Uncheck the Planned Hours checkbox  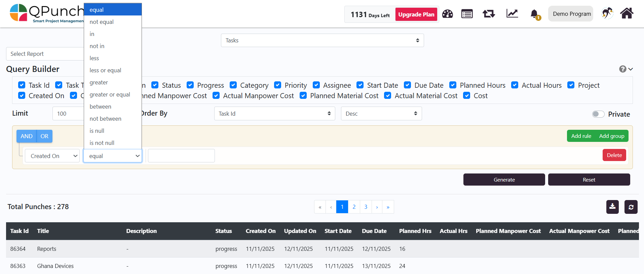coord(453,85)
